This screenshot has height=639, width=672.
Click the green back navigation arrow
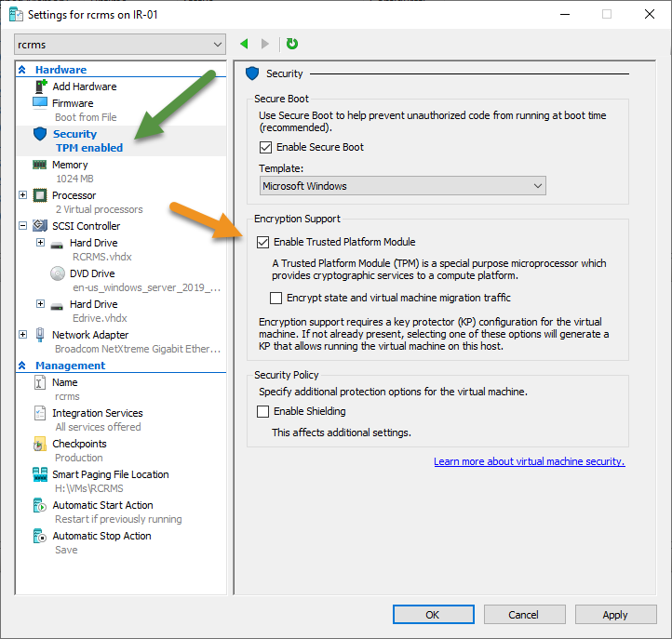point(244,44)
